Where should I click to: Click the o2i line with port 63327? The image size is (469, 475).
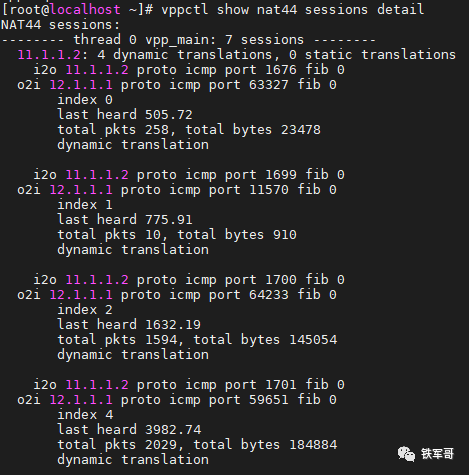click(177, 85)
